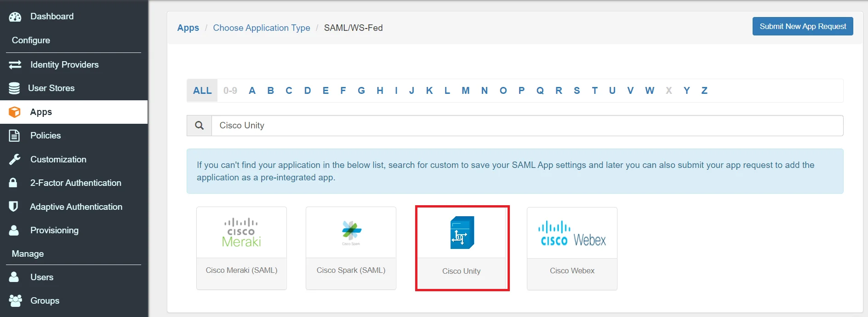Filter apps by letter C
The image size is (868, 317).
click(289, 91)
